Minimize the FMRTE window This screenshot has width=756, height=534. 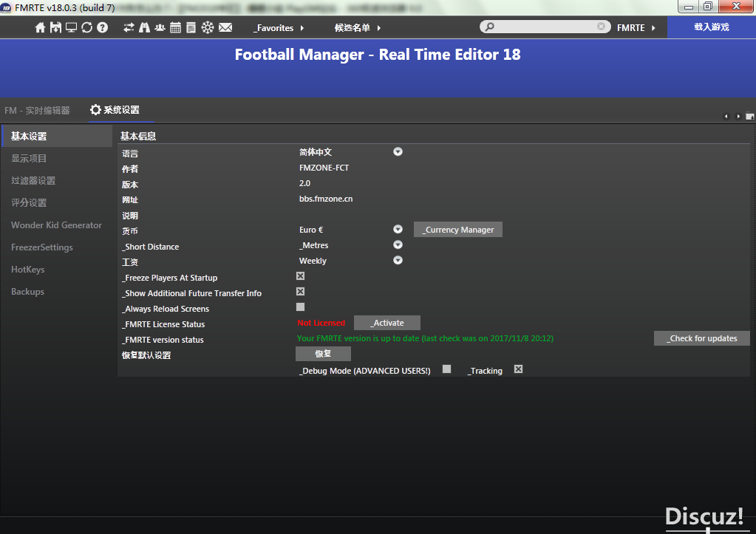[x=689, y=6]
